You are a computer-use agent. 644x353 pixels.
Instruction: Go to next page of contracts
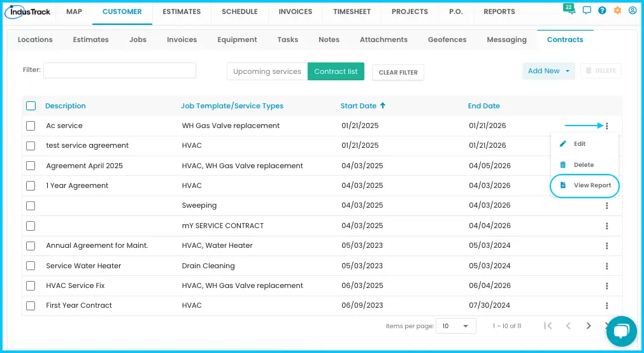click(x=589, y=326)
